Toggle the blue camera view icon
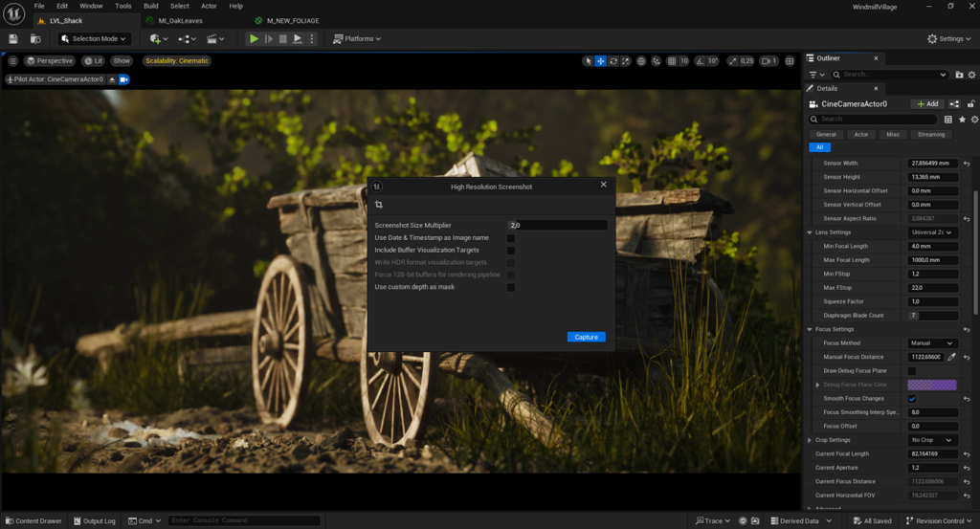980x529 pixels. (123, 79)
